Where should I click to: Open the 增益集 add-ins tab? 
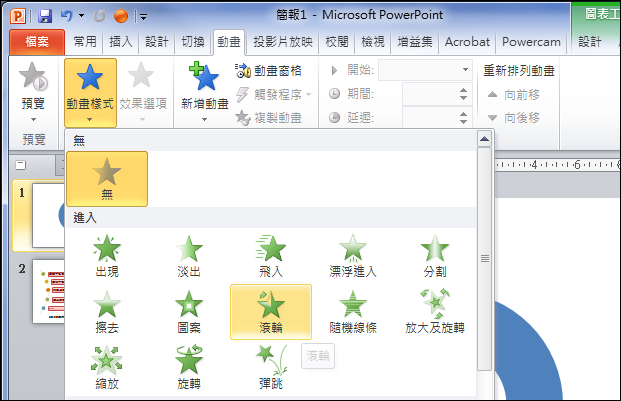coord(415,42)
